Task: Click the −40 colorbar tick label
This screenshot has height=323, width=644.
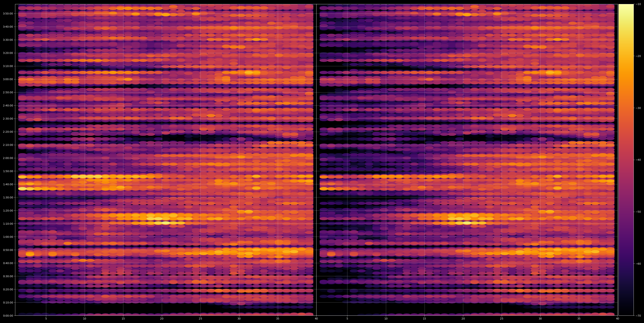Action: (638, 160)
